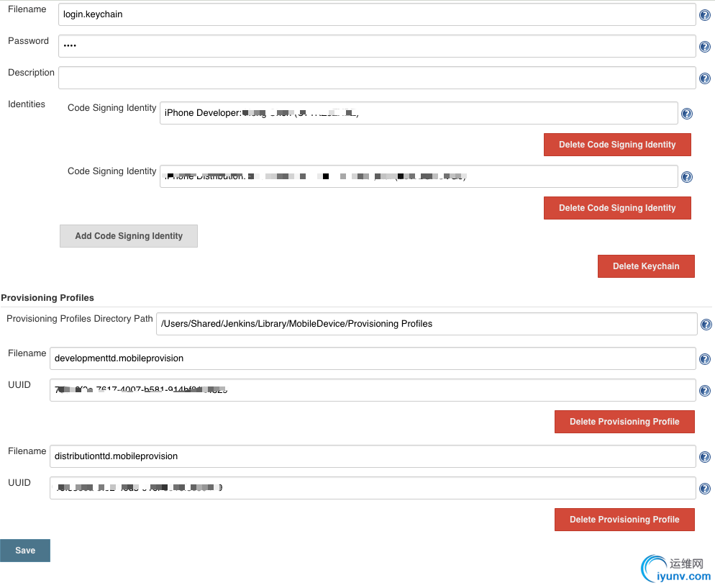Delete the developmenttd provisioning profile
Image resolution: width=715 pixels, height=588 pixels.
624,422
